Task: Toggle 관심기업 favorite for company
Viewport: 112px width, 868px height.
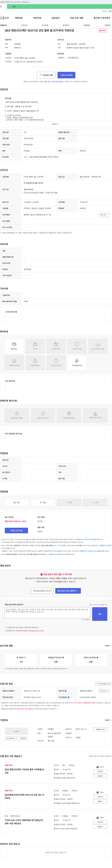Action: (x=10, y=738)
